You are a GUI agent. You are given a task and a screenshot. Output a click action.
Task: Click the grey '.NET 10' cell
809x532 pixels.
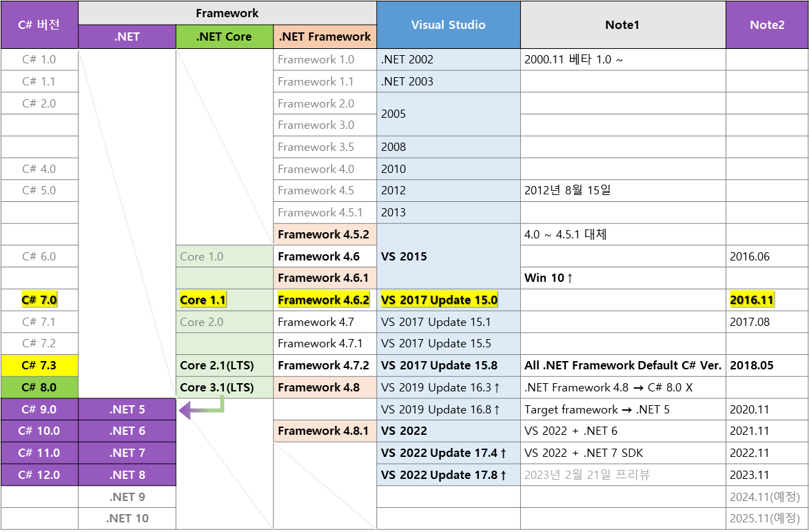[x=127, y=519]
